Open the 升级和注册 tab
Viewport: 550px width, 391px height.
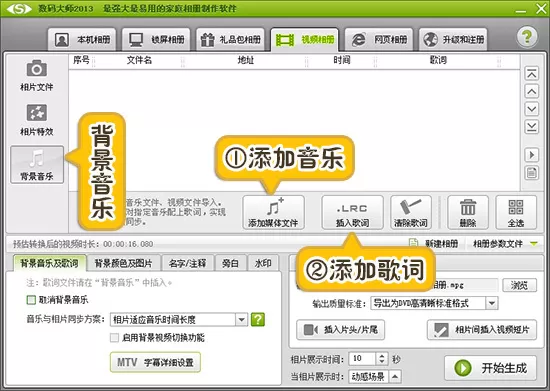pos(453,39)
